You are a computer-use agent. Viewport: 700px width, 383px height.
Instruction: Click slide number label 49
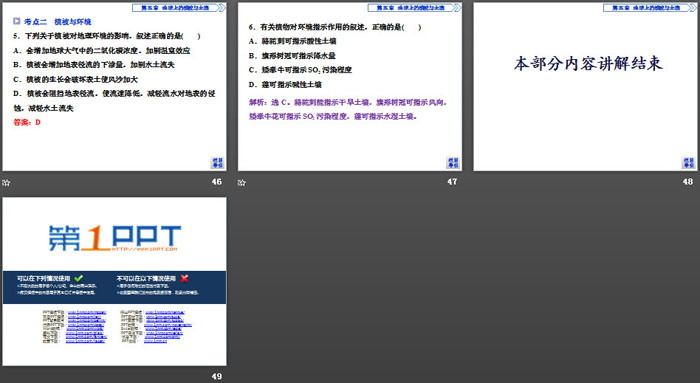point(217,376)
